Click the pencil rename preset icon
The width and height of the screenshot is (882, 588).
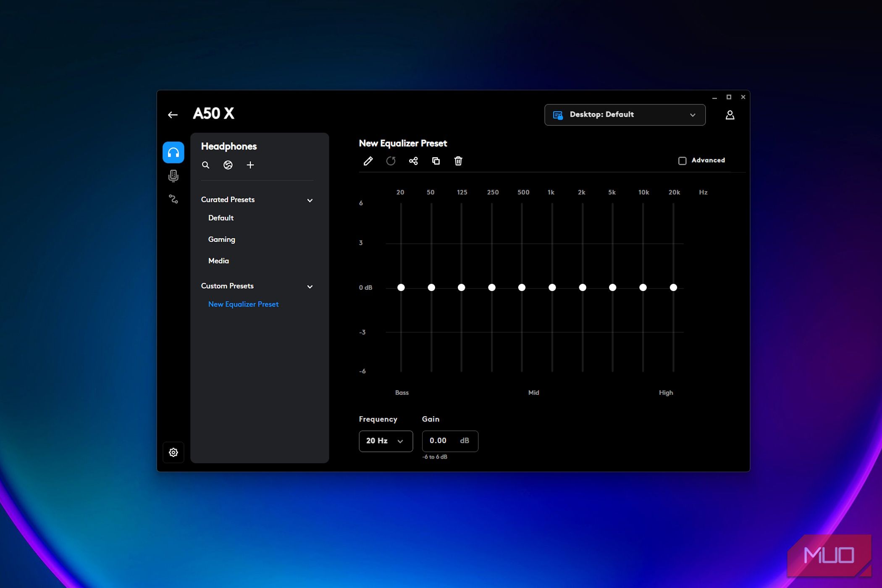(368, 161)
